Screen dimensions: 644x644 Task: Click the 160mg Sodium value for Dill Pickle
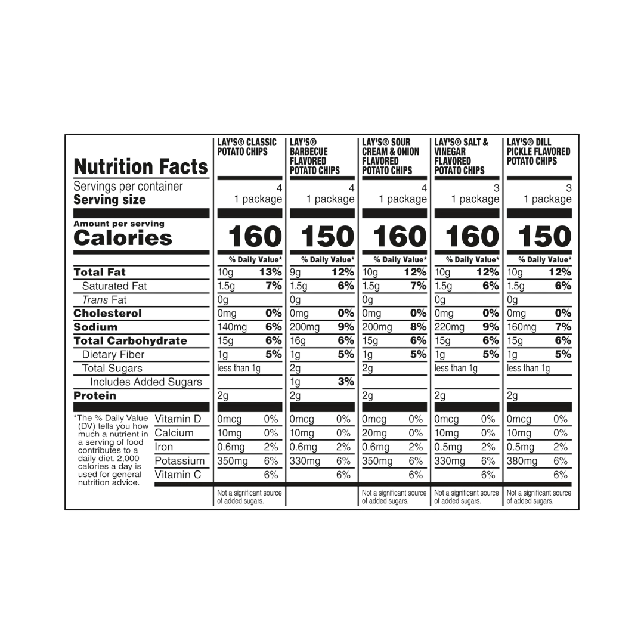(522, 327)
